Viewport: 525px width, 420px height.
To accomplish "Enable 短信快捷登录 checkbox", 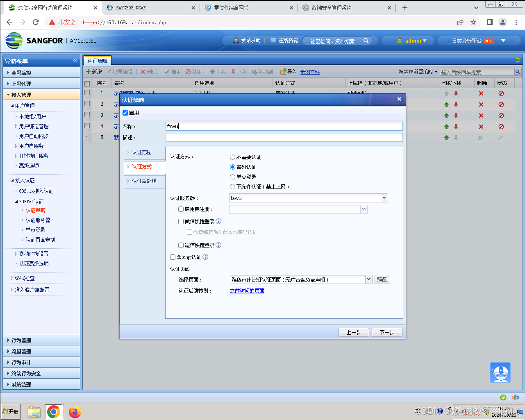I will point(181,245).
